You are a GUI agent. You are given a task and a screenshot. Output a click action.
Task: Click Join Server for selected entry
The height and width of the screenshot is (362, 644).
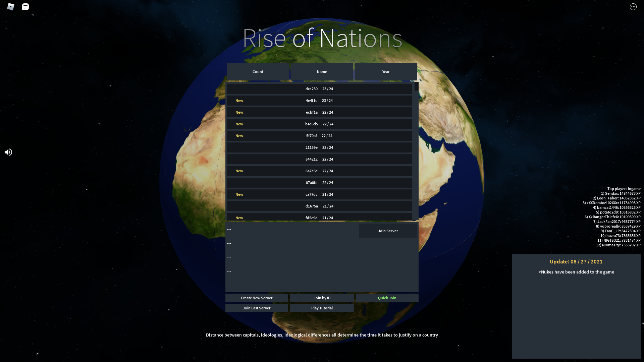(x=388, y=230)
